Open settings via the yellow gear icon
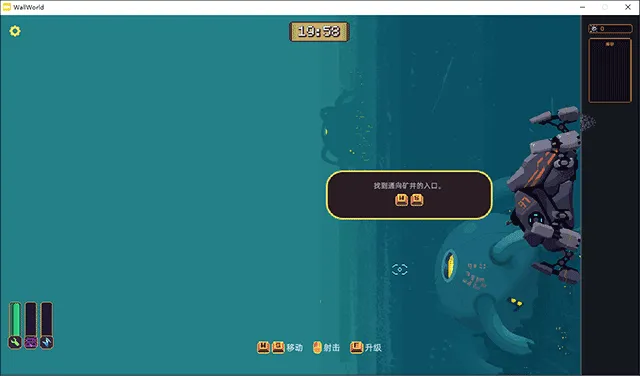 15,31
